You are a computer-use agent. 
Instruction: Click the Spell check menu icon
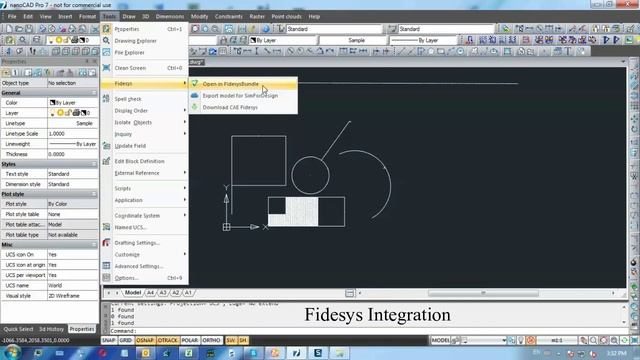(106, 98)
